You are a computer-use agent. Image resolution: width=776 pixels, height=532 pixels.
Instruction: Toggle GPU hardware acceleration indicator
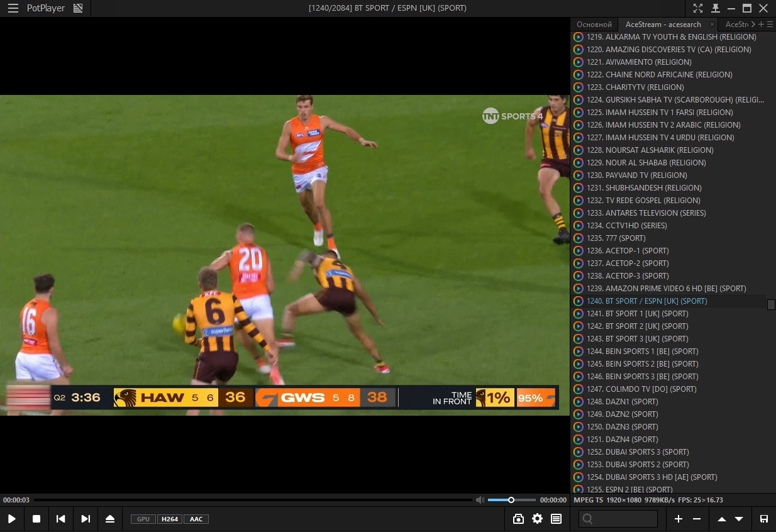[x=143, y=519]
